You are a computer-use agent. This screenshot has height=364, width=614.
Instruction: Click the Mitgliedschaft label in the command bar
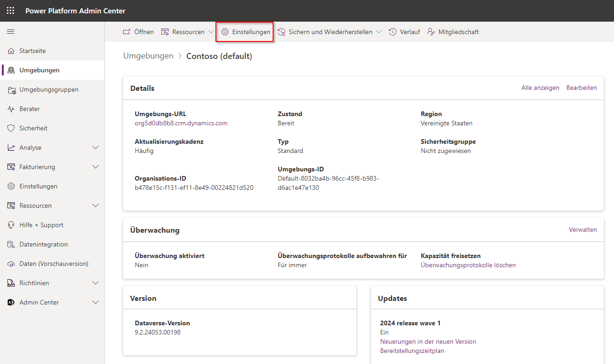click(459, 32)
